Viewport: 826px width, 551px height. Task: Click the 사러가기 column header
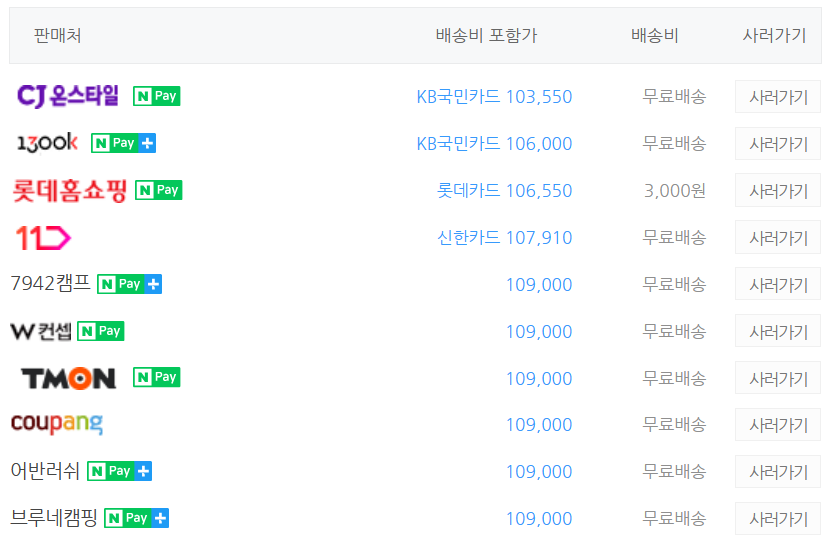[x=774, y=35]
